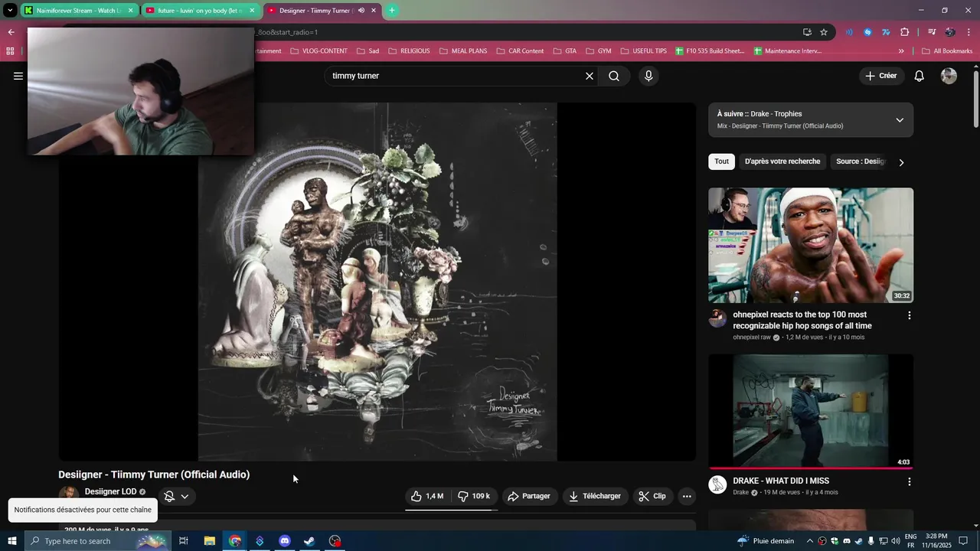The image size is (980, 551).
Task: Show next filter chips with arrow
Action: (901, 162)
